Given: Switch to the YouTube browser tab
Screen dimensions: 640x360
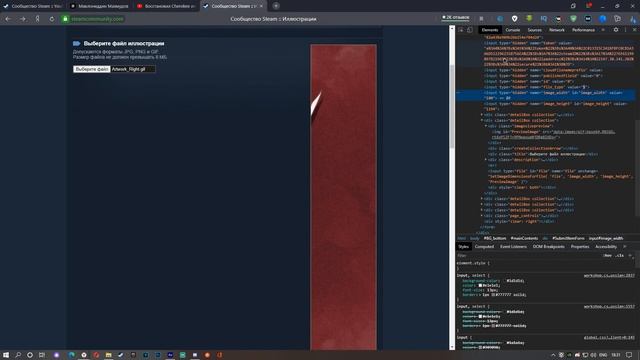Looking at the screenshot, I should 165,6.
